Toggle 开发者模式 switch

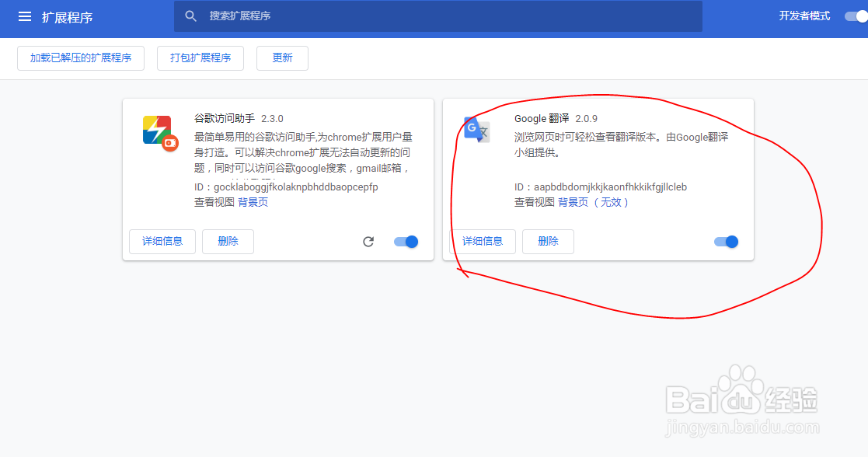(856, 16)
